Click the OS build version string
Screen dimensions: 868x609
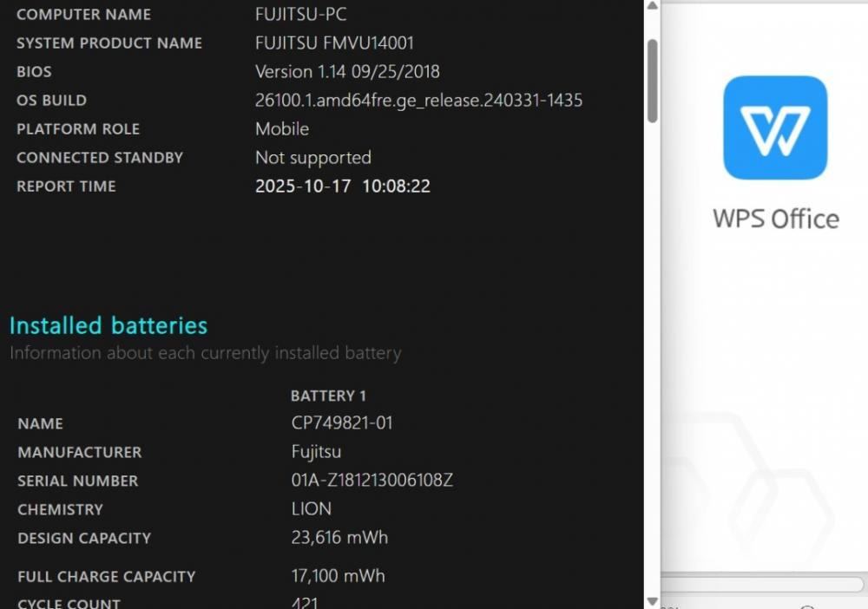(x=418, y=101)
